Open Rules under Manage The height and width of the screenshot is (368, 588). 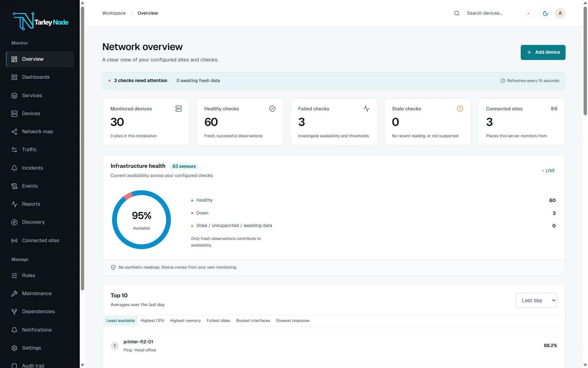pos(40,275)
